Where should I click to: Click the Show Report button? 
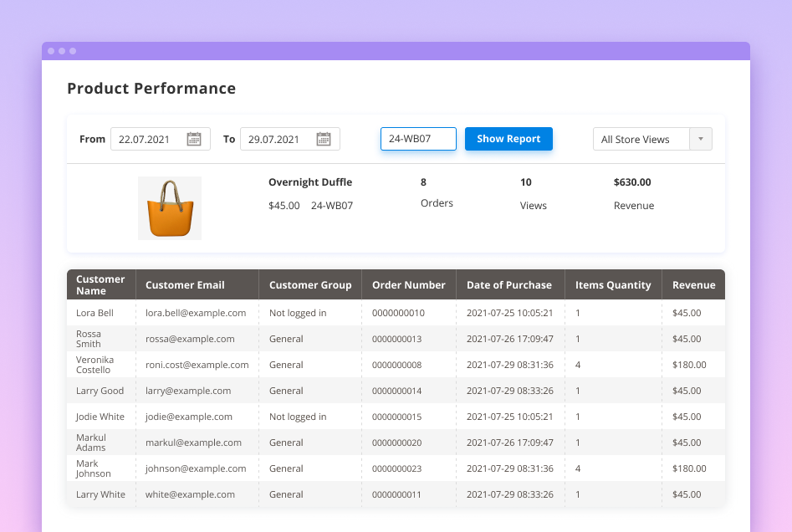508,139
